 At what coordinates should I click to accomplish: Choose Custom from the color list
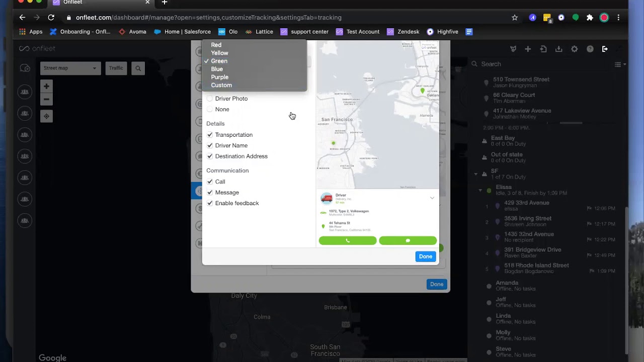point(221,85)
